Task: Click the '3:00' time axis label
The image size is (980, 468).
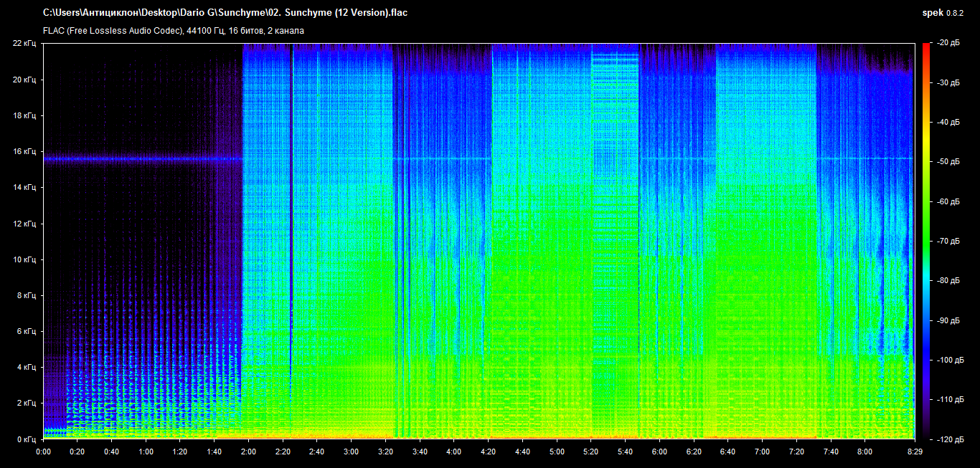Action: tap(352, 452)
